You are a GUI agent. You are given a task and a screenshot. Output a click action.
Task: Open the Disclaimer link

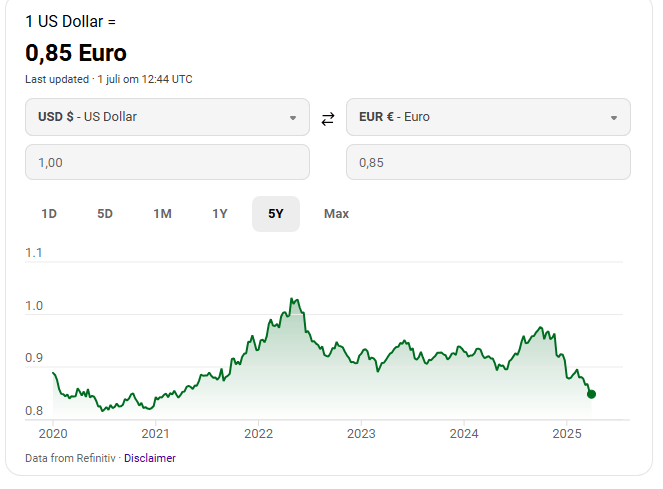pos(150,458)
